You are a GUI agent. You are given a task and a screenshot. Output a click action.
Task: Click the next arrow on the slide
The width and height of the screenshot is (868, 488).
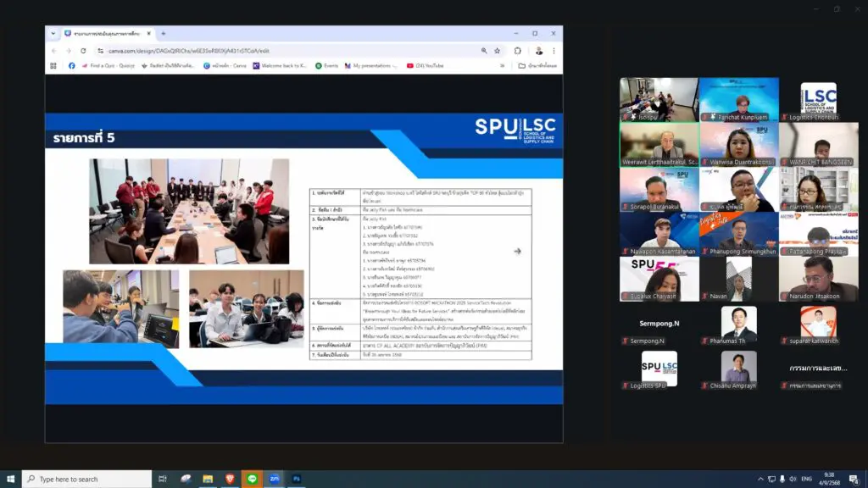[517, 251]
